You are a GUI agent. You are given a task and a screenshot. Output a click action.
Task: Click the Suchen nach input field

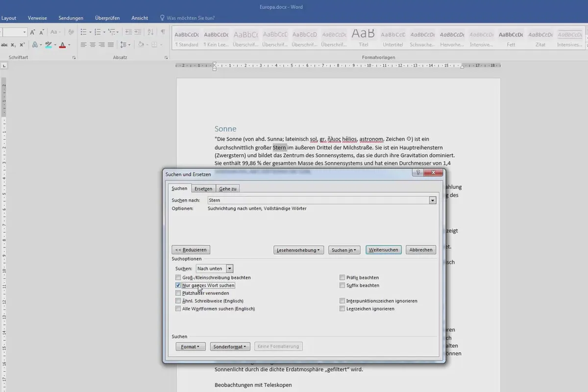click(318, 200)
